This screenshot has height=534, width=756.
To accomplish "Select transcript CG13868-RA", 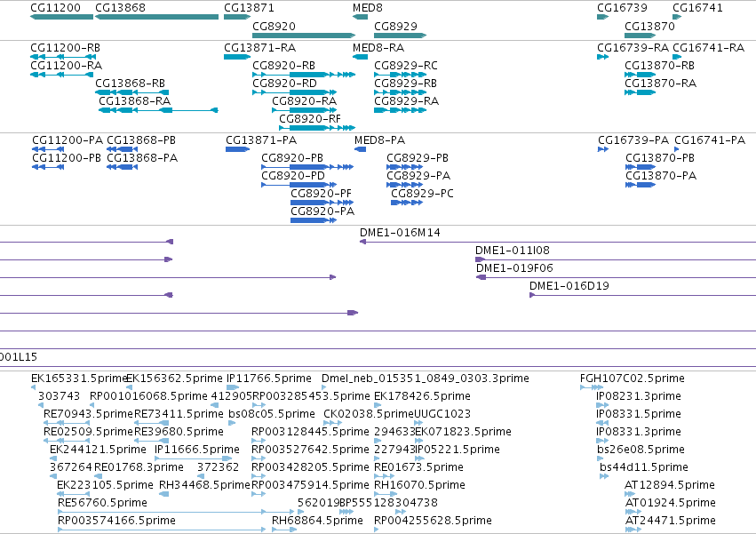I will [x=134, y=101].
